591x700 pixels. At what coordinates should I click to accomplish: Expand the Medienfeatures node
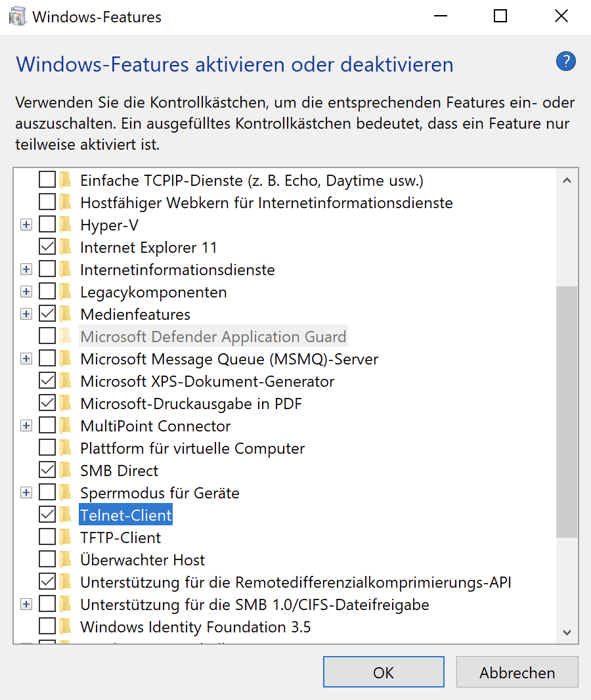tap(26, 314)
